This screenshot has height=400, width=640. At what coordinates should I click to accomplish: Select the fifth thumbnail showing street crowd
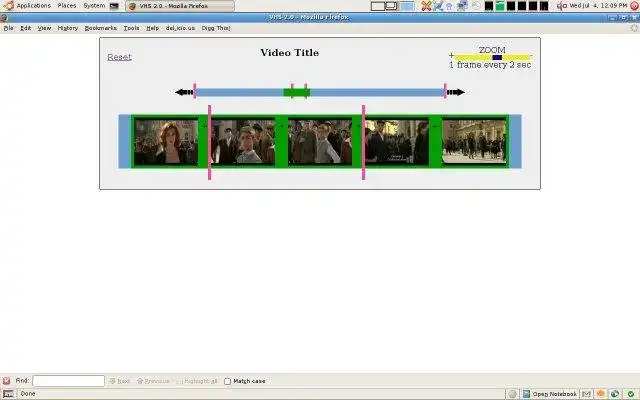tap(474, 142)
